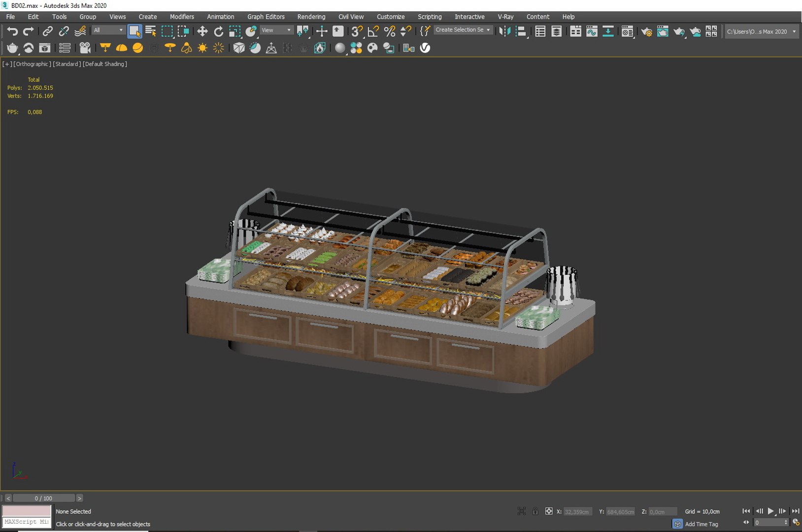The image size is (802, 532).
Task: Open the Curve Editor icon
Action: pyautogui.click(x=592, y=32)
